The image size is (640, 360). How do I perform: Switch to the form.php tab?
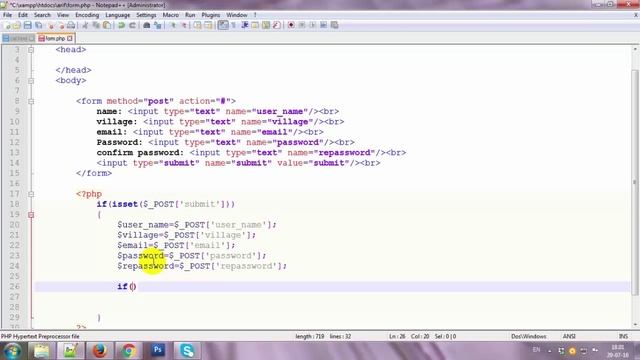pos(55,38)
